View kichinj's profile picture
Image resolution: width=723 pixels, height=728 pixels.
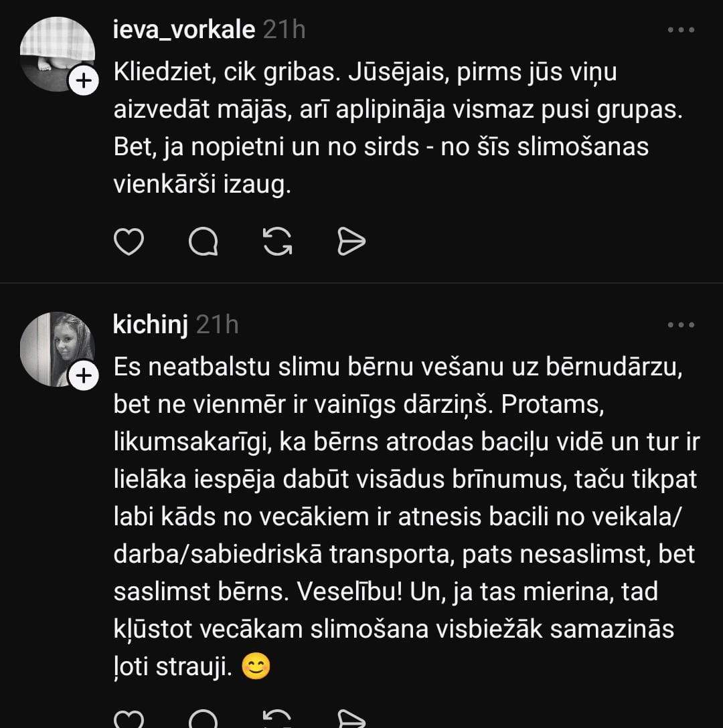click(57, 349)
